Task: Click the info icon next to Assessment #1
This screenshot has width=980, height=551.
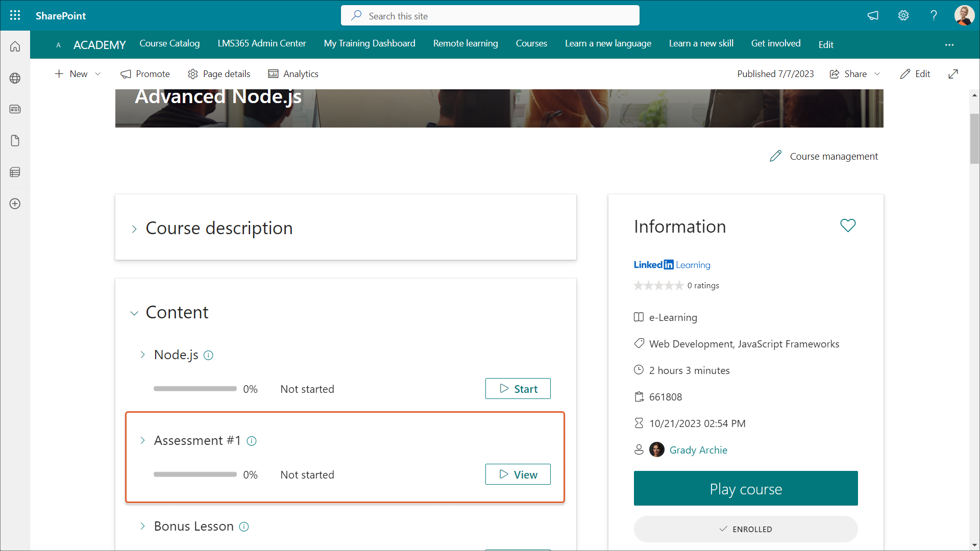Action: pyautogui.click(x=252, y=441)
